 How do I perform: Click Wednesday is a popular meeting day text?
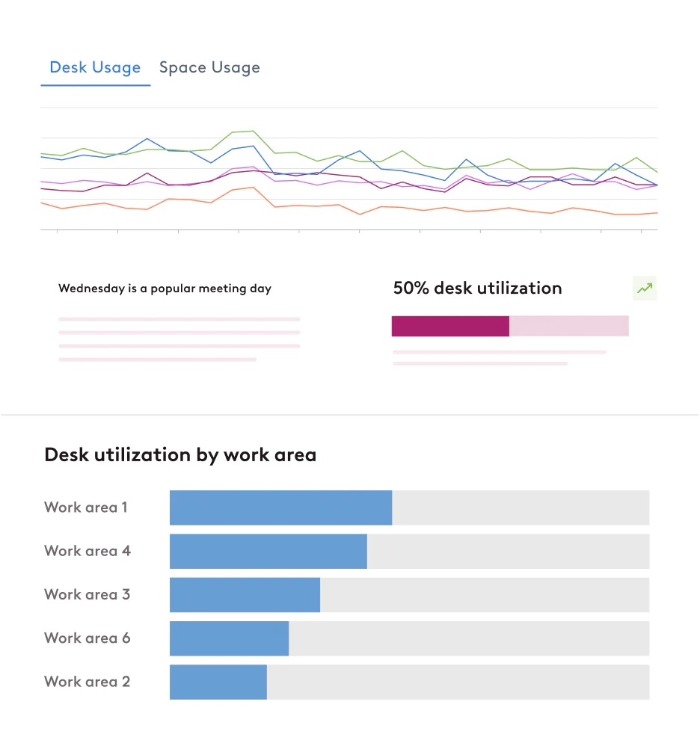(x=165, y=289)
